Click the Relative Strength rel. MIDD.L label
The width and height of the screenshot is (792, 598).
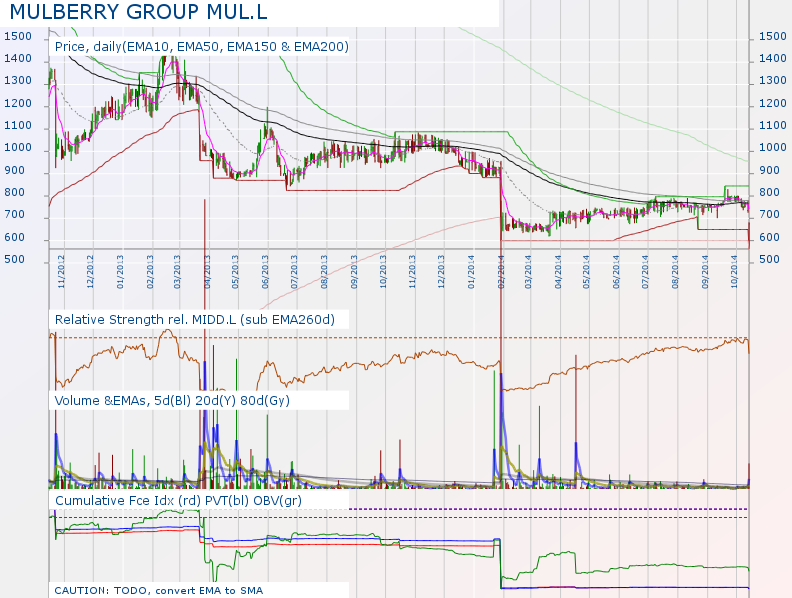[194, 320]
